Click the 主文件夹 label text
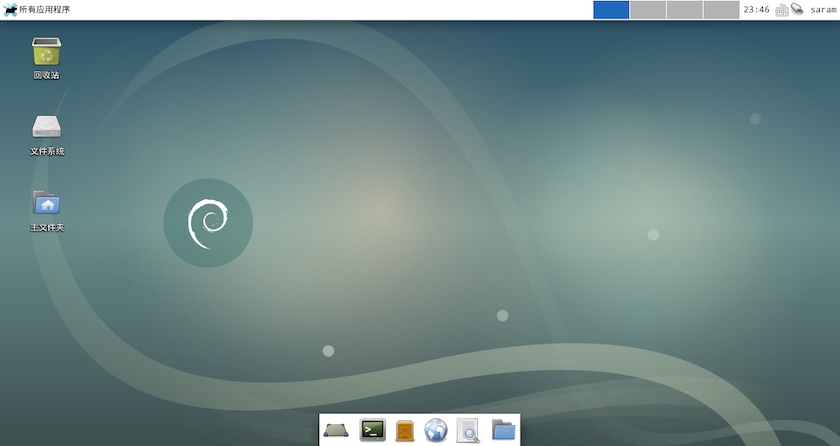 pyautogui.click(x=47, y=228)
